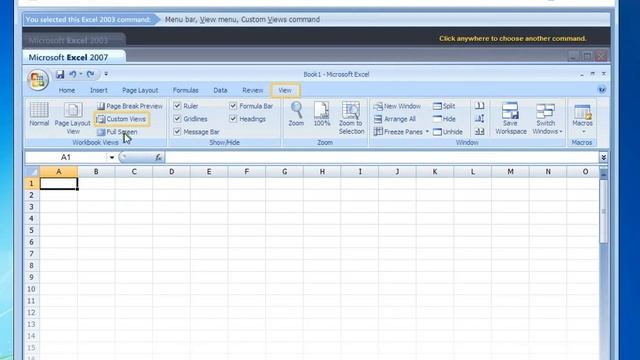Select column A header
The width and height of the screenshot is (640, 360).
pos(59,172)
